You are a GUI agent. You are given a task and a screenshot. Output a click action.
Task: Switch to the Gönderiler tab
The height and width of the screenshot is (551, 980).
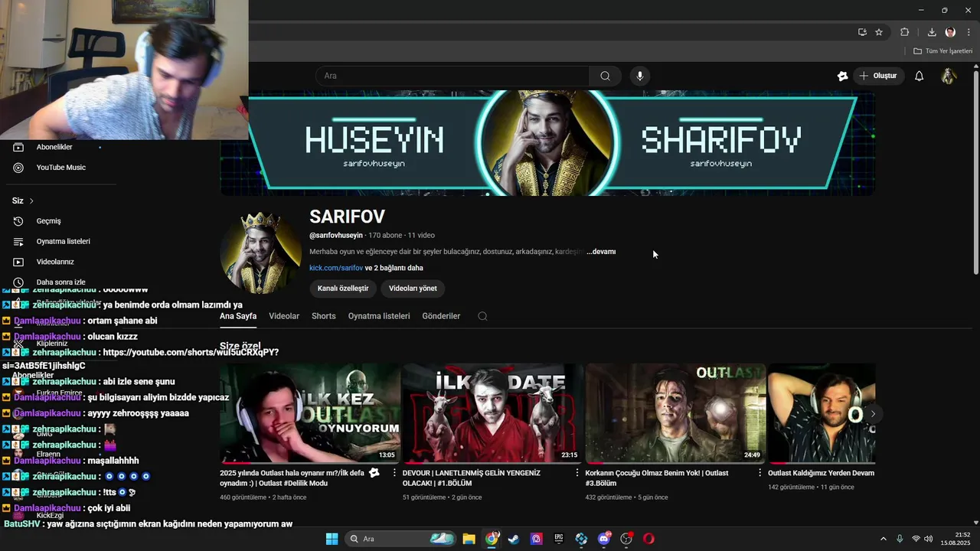coord(441,316)
